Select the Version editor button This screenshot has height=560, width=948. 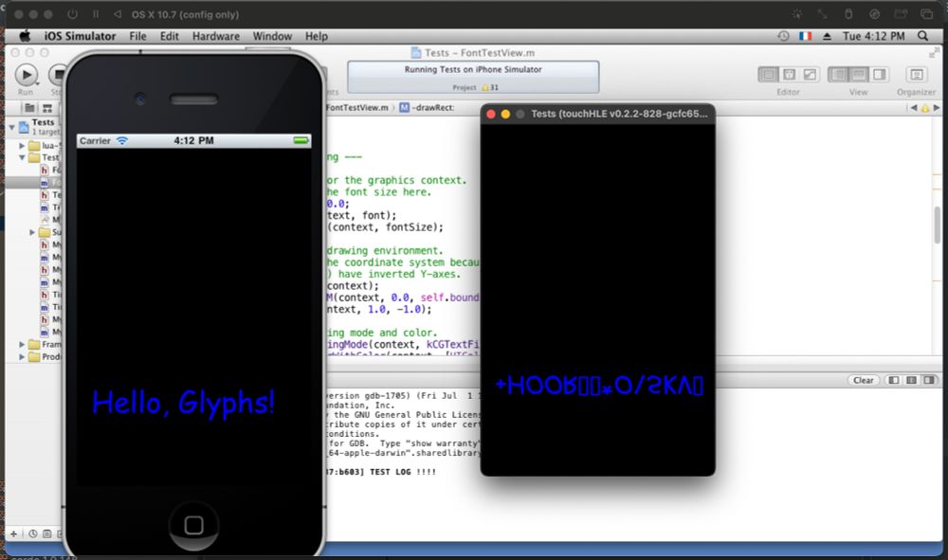click(810, 74)
